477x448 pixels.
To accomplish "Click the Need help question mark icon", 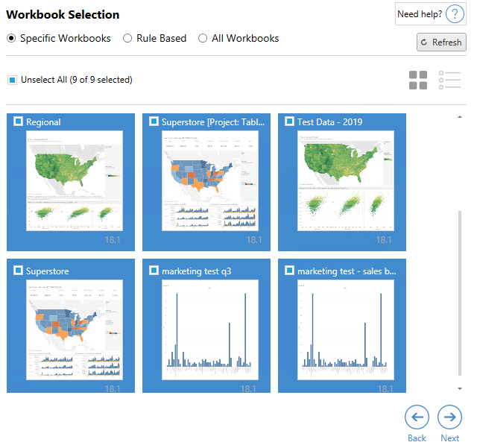I will (455, 14).
